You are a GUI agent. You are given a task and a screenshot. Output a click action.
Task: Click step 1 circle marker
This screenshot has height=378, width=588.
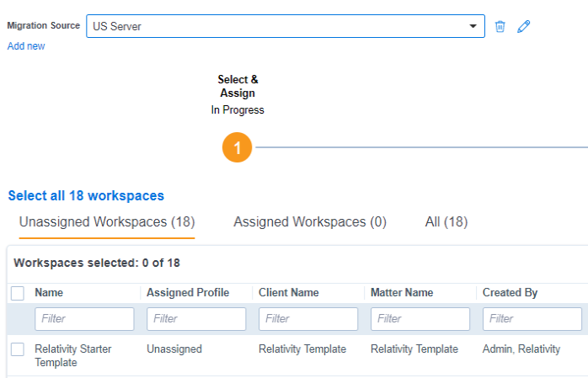(237, 147)
